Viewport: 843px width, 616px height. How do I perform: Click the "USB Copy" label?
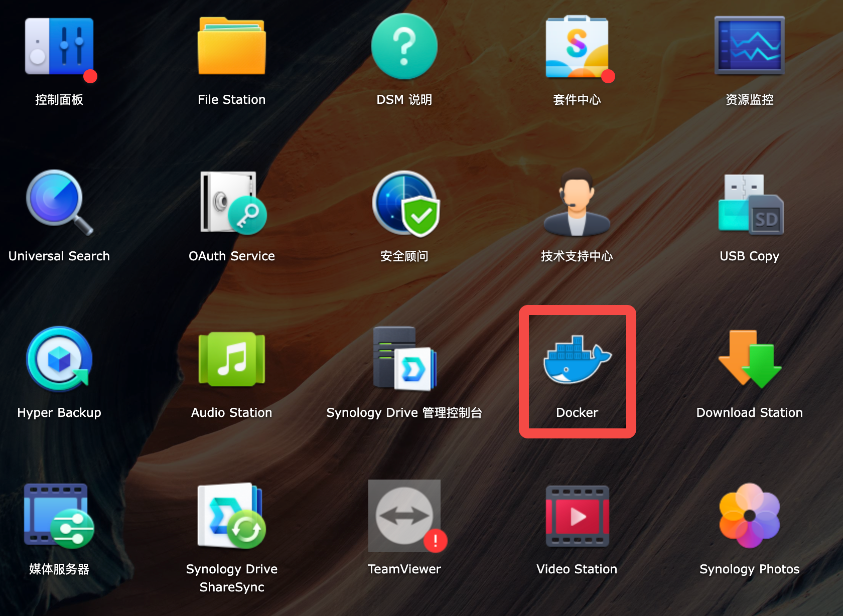(750, 256)
